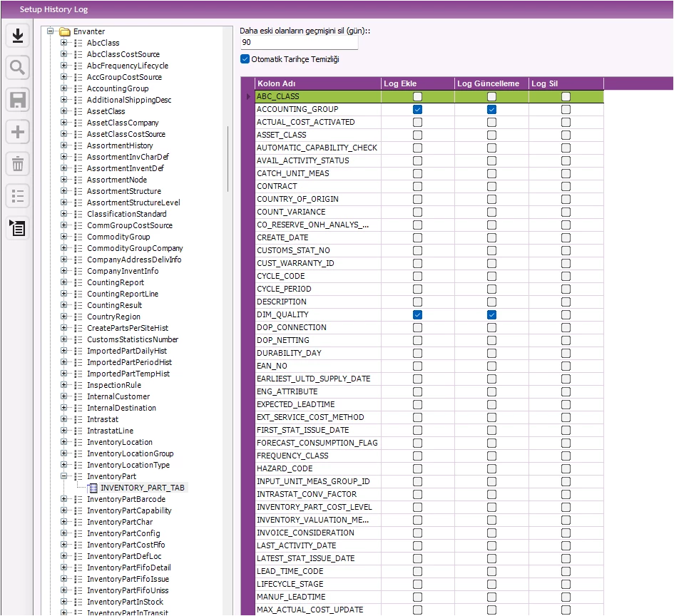Select the EAN_NO column name cell

317,366
